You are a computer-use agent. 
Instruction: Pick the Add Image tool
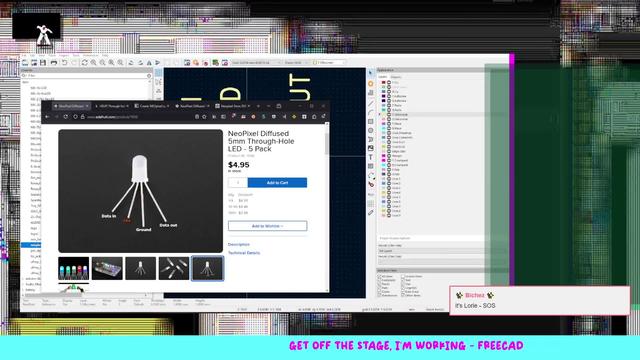[x=371, y=148]
